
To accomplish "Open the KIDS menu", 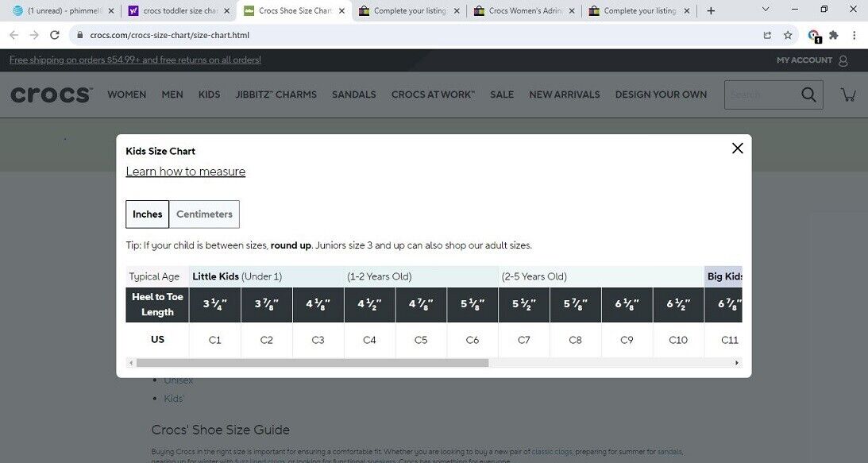I will tap(209, 95).
